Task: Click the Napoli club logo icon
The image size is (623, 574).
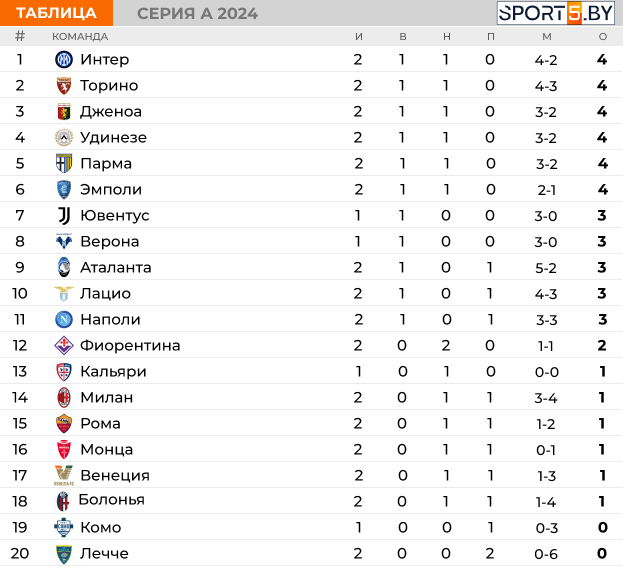Action: 64,320
